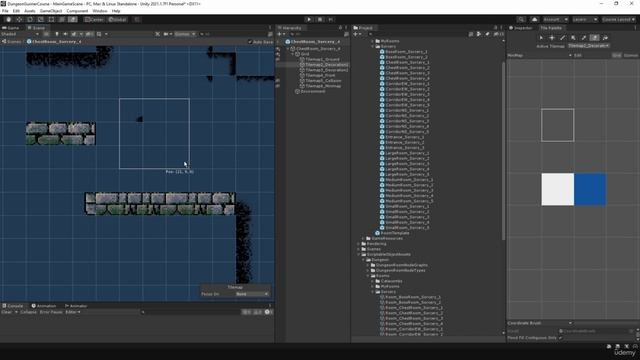Toggle scene effects rendering icon
Screen dimensions: 640x360
(74, 34)
